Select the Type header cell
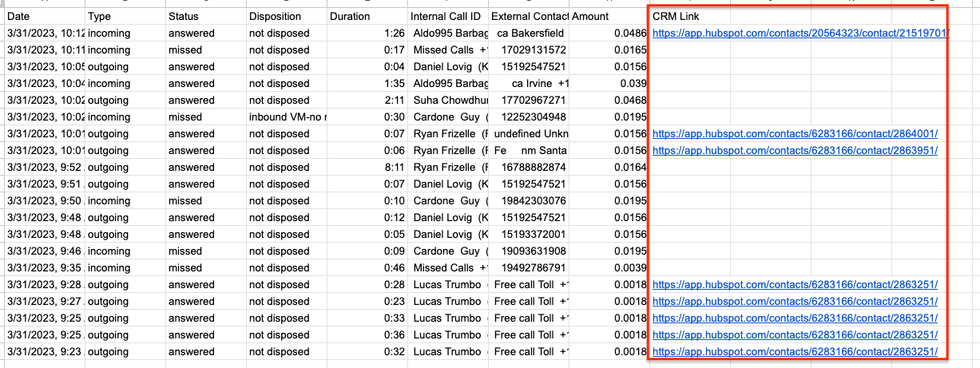This screenshot has height=368, width=980. 125,17
